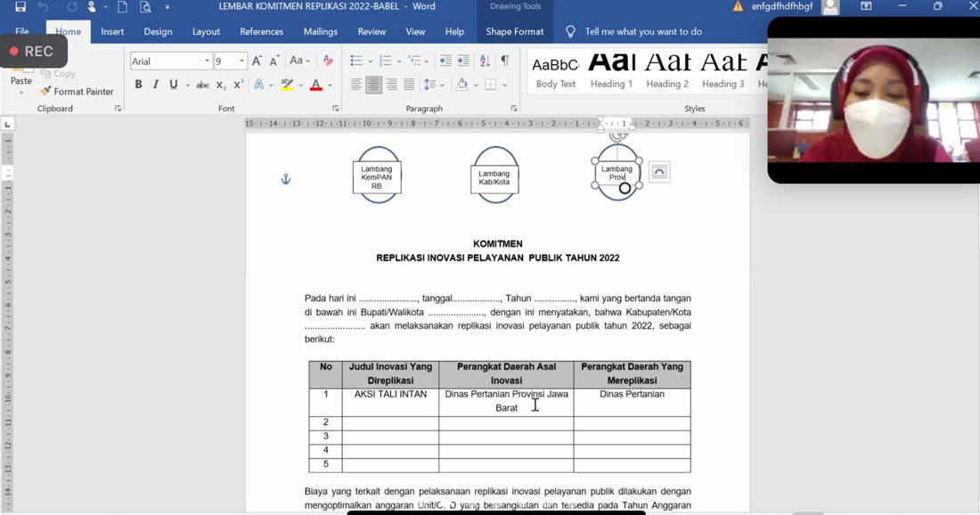The height and width of the screenshot is (515, 980).
Task: Open Ribbon Display Options
Action: (866, 6)
